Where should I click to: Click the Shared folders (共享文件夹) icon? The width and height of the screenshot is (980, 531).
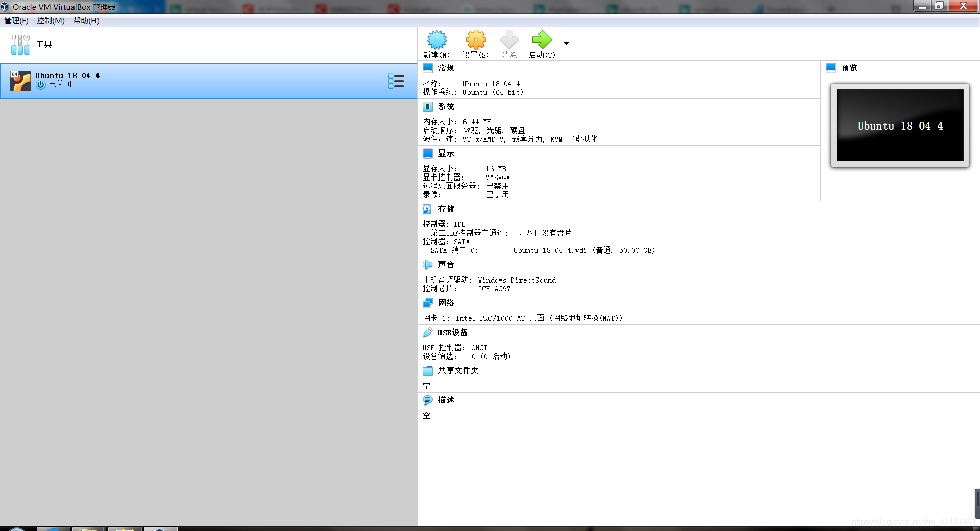click(x=428, y=370)
